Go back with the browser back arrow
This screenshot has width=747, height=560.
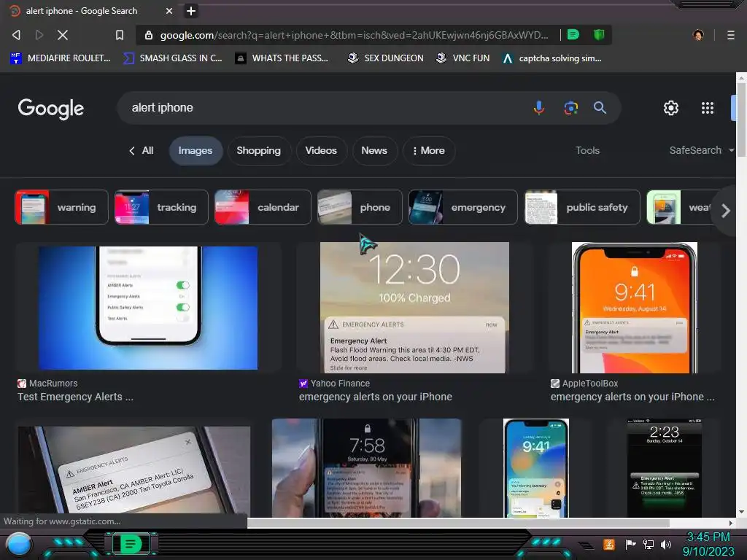click(16, 35)
